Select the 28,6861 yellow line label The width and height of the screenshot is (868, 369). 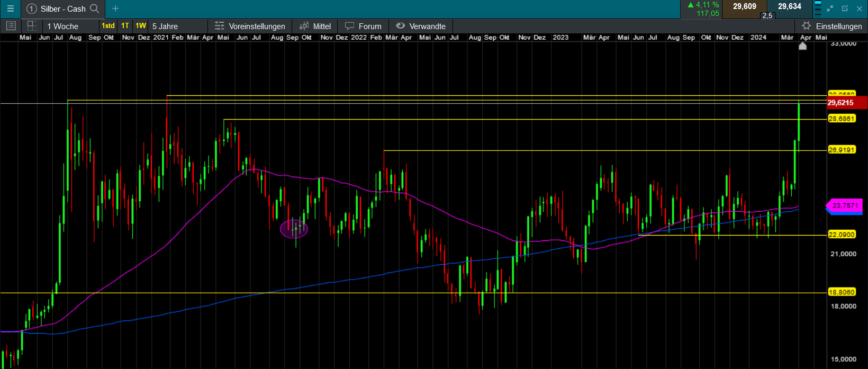tap(842, 119)
